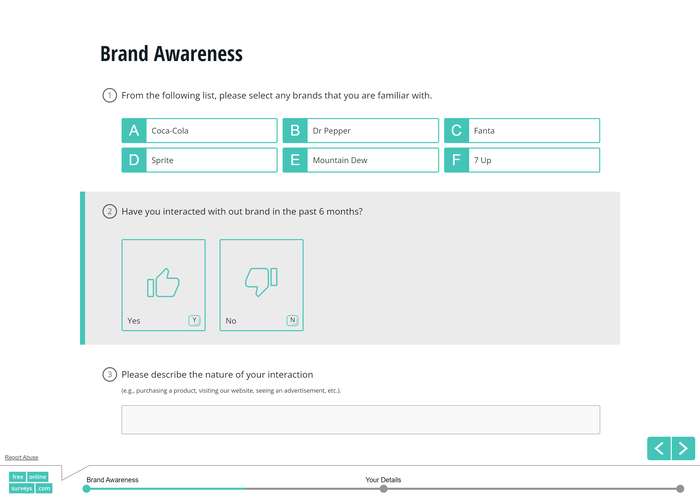Viewport: 700px width, 500px height.
Task: Click the letter A tile icon
Action: (134, 131)
